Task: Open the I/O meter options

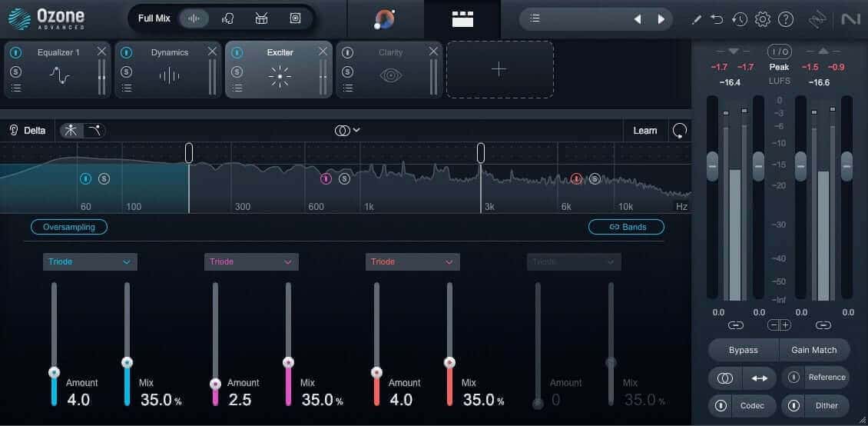Action: click(779, 52)
